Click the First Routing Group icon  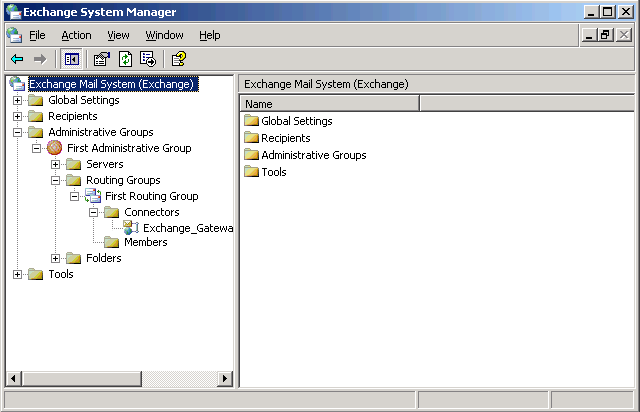point(93,196)
